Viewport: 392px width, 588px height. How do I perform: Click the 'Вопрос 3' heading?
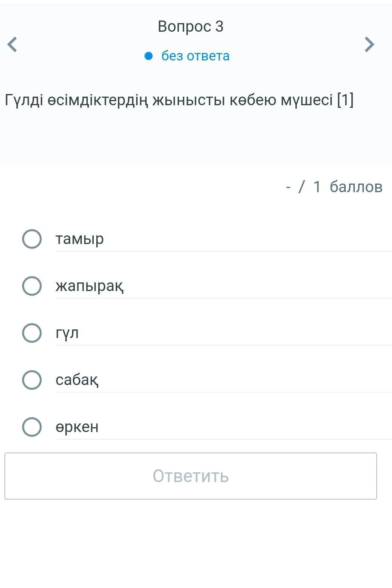pyautogui.click(x=190, y=26)
